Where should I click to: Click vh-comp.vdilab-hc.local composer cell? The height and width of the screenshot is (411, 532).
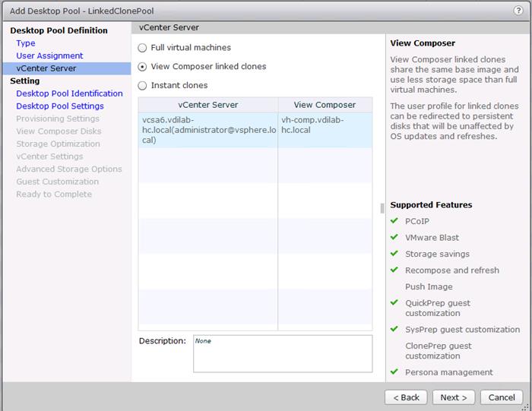325,130
